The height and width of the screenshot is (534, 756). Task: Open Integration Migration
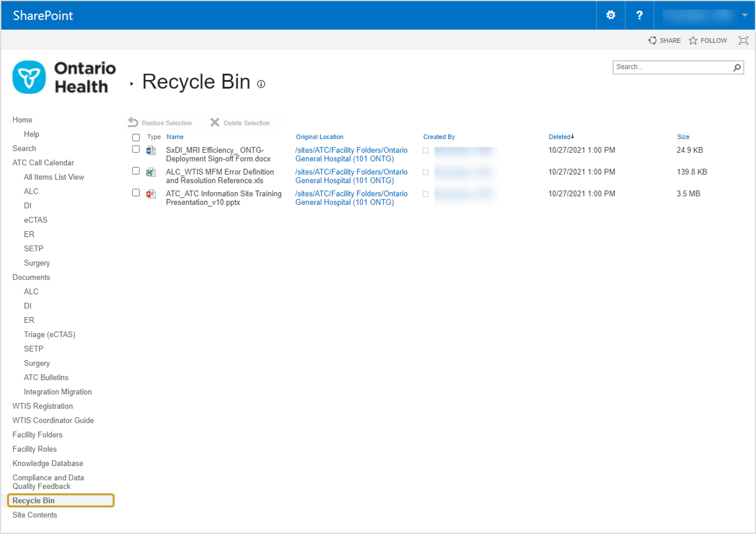58,392
